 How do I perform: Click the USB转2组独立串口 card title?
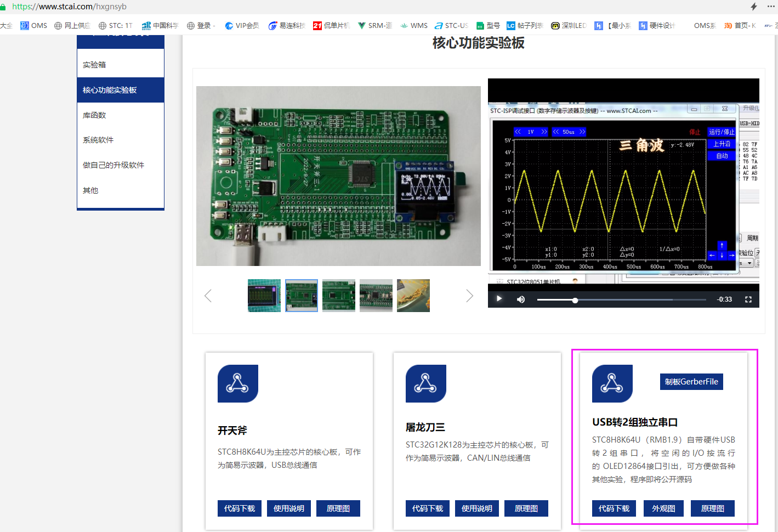pos(635,422)
